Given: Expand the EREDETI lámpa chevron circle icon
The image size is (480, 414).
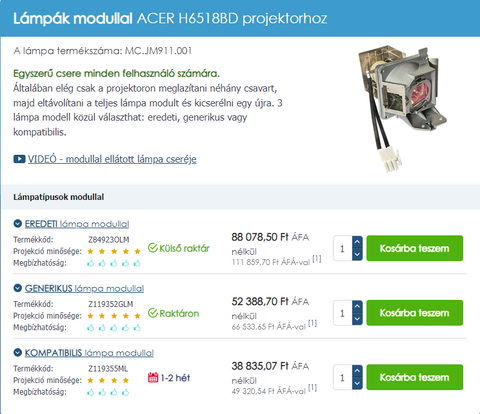Looking at the screenshot, I should 18,224.
